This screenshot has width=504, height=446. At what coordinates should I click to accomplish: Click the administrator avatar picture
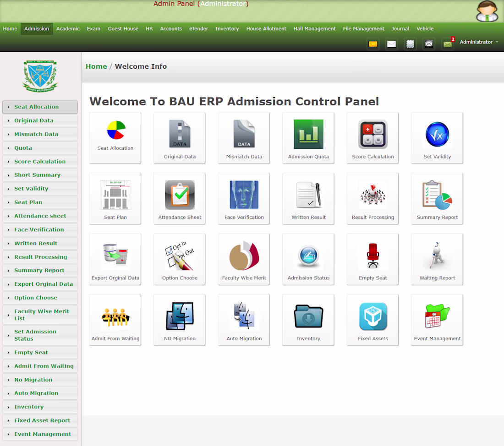click(487, 11)
